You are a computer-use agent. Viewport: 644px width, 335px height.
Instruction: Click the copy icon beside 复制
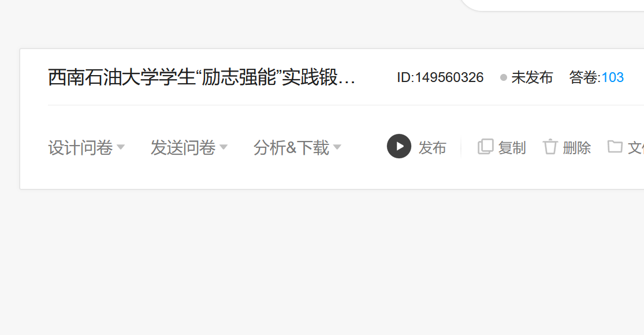click(x=486, y=147)
